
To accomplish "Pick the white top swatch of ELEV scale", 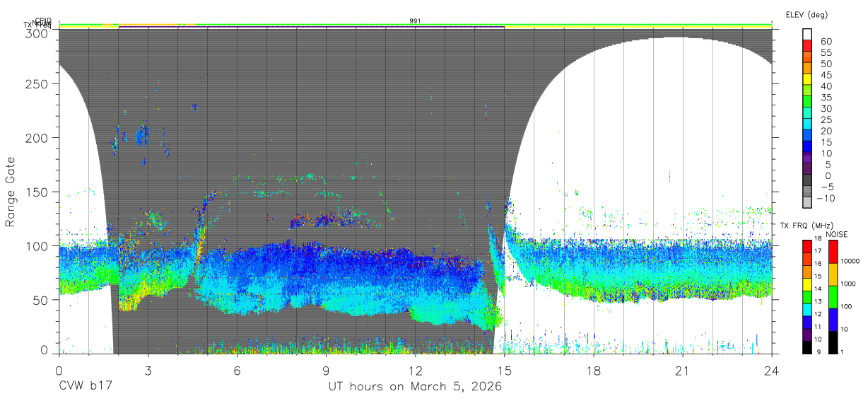I will click(807, 34).
